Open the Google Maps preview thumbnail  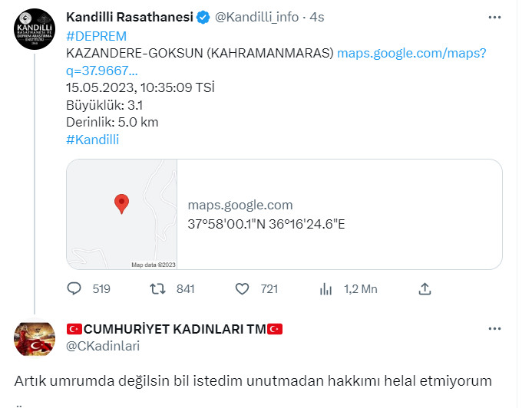click(122, 214)
